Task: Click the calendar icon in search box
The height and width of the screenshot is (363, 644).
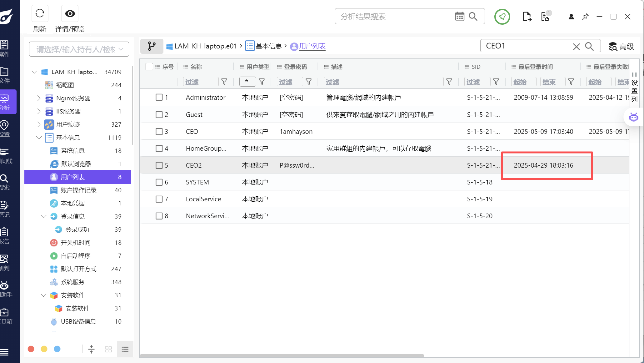Action: pos(459,16)
